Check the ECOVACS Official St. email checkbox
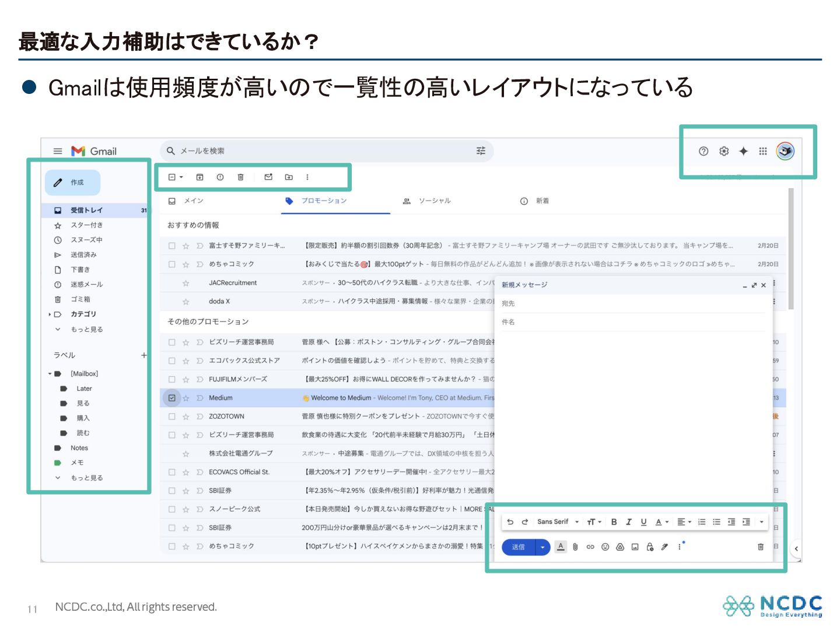 click(x=172, y=473)
